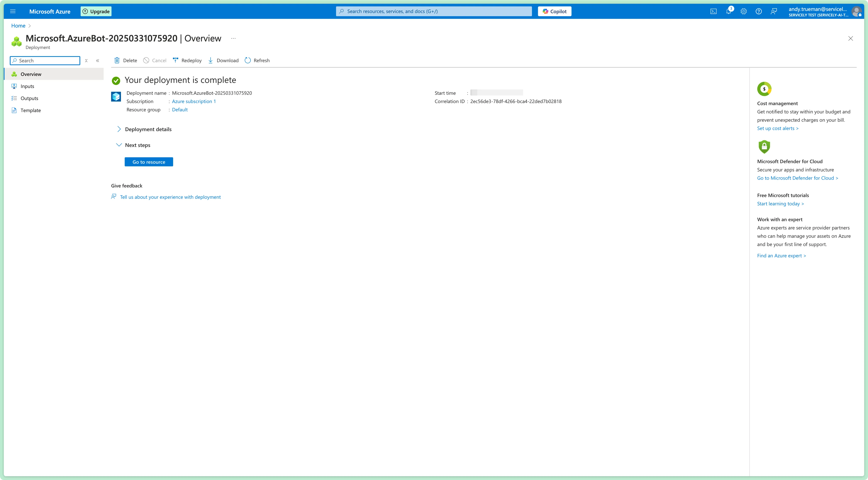Viewport: 868px width, 480px height.
Task: Click the Azure subscription 1 link
Action: pyautogui.click(x=194, y=102)
